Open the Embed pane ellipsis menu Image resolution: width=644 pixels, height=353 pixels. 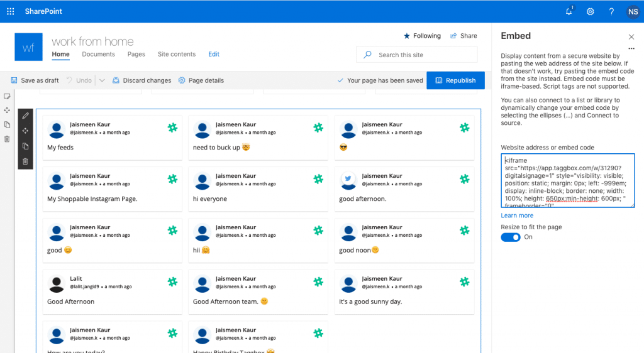(x=631, y=48)
